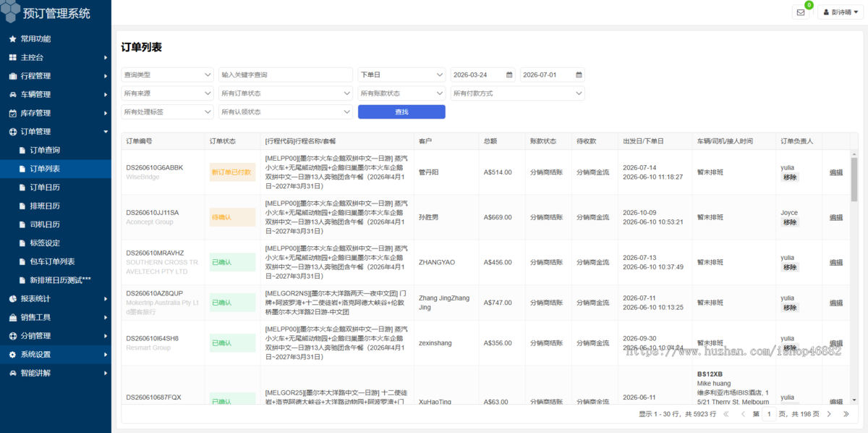868x433 pixels.
Task: Click the star icon beside 常用功能
Action: point(12,38)
